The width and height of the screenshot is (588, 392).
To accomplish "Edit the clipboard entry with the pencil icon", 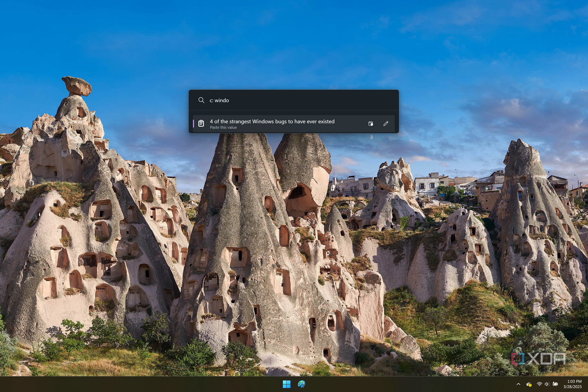I will 386,124.
